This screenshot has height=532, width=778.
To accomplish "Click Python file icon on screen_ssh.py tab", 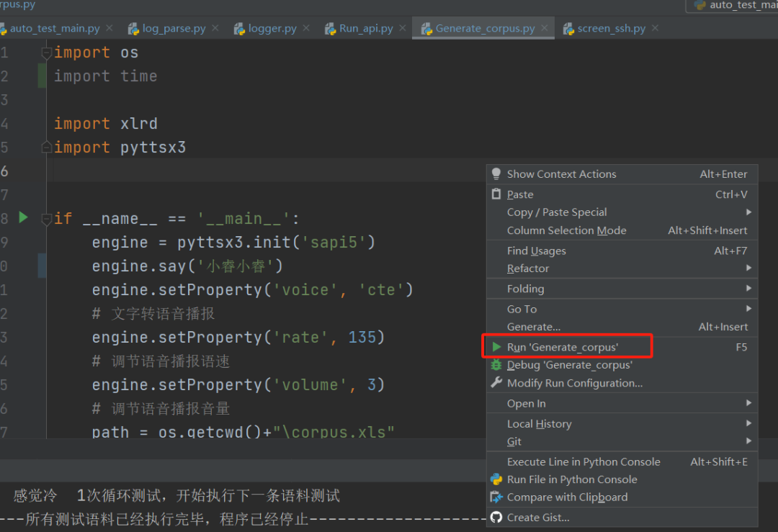I will click(x=568, y=29).
